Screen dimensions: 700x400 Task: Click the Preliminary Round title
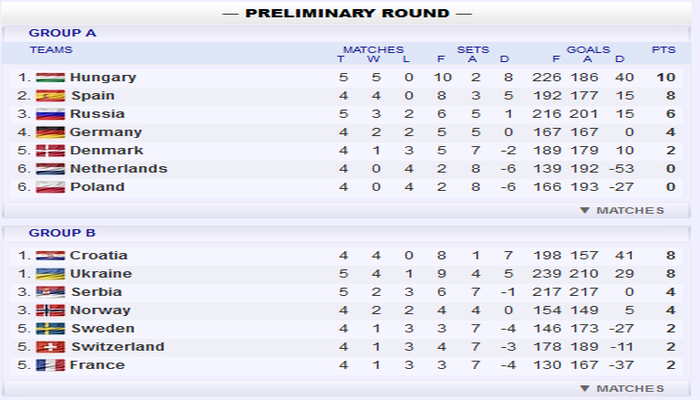click(x=347, y=13)
